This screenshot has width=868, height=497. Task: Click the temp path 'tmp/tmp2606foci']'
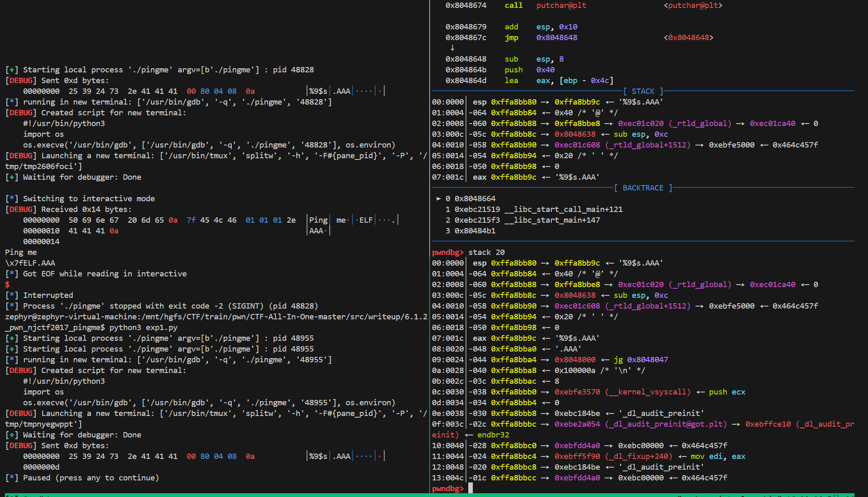[43, 166]
